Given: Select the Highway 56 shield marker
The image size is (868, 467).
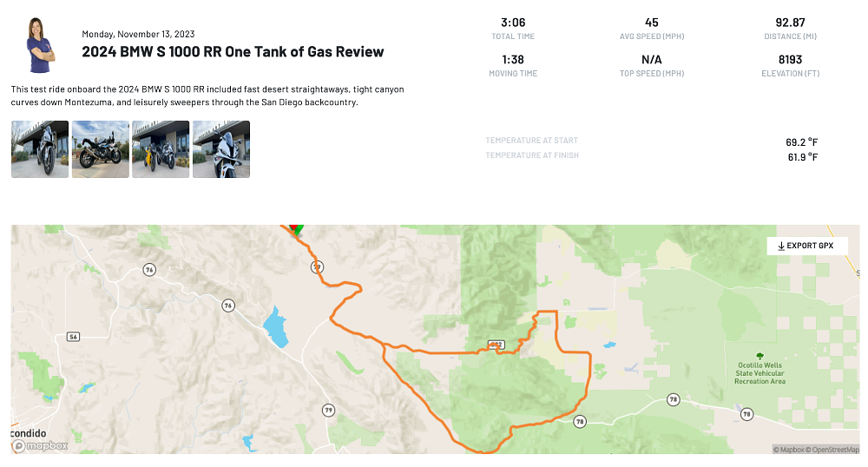Looking at the screenshot, I should [75, 337].
